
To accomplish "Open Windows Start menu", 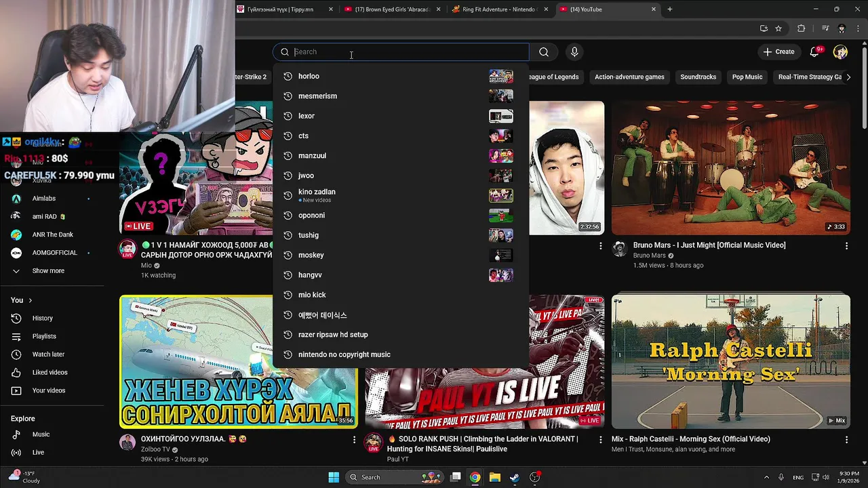I will pos(334,477).
